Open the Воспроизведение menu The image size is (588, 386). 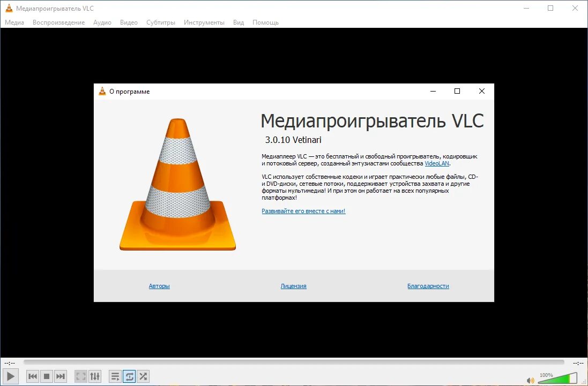click(x=58, y=22)
